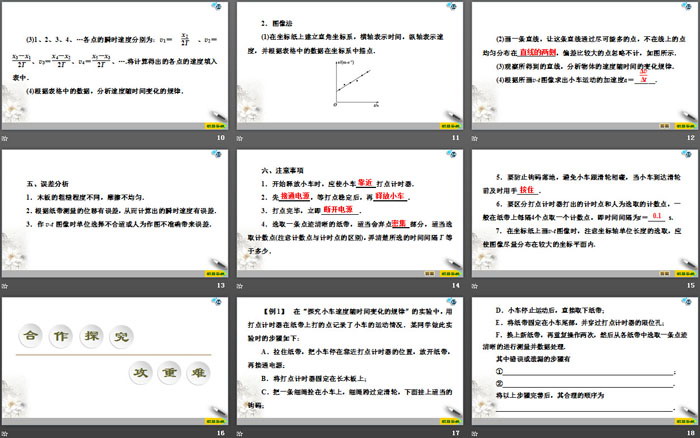Click the blue logo icon atop slide 17
700x438 pixels.
(451, 302)
